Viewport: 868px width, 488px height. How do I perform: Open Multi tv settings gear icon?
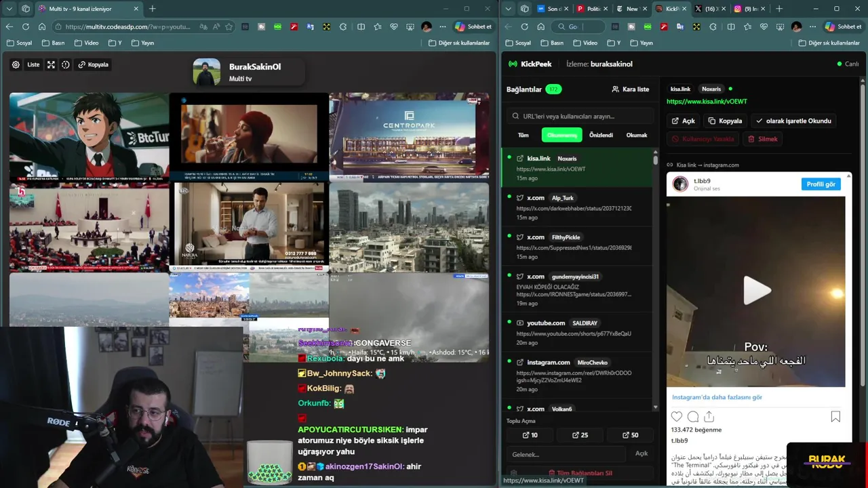16,64
